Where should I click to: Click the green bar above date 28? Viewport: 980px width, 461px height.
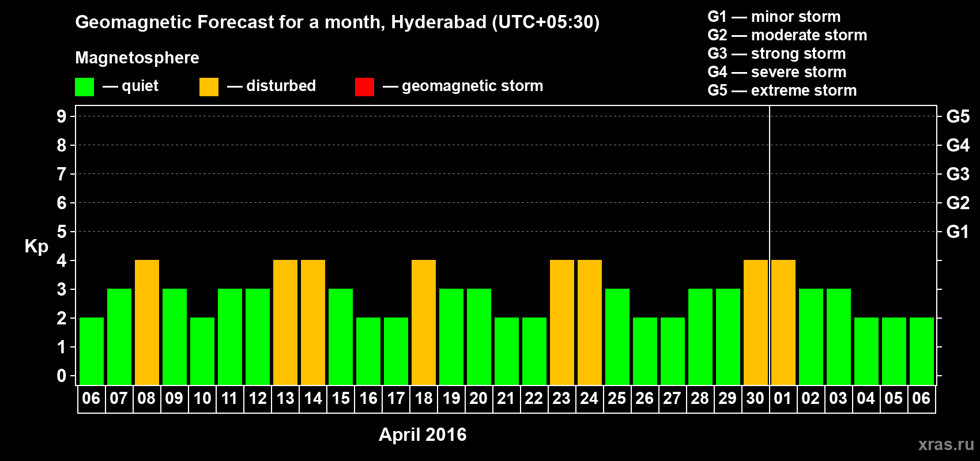700,337
